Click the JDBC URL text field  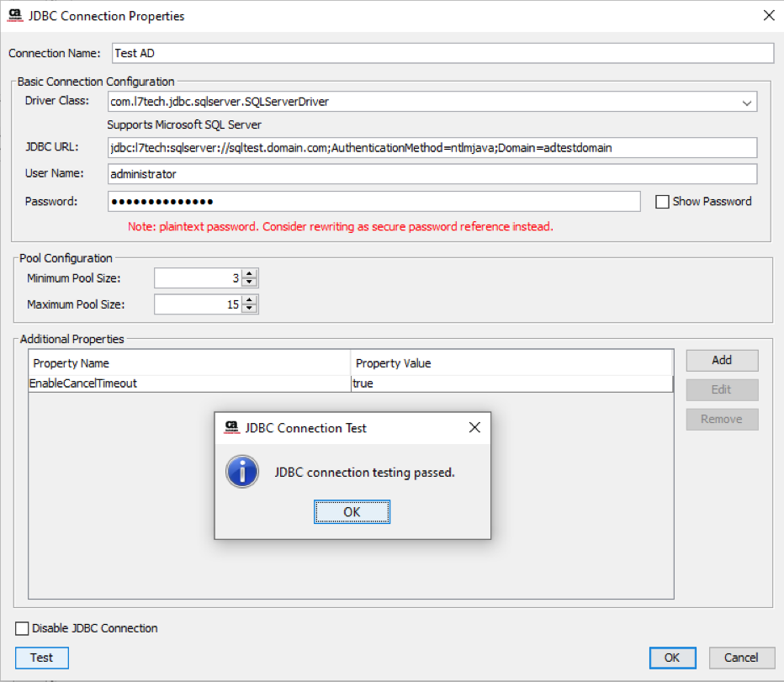pos(432,148)
